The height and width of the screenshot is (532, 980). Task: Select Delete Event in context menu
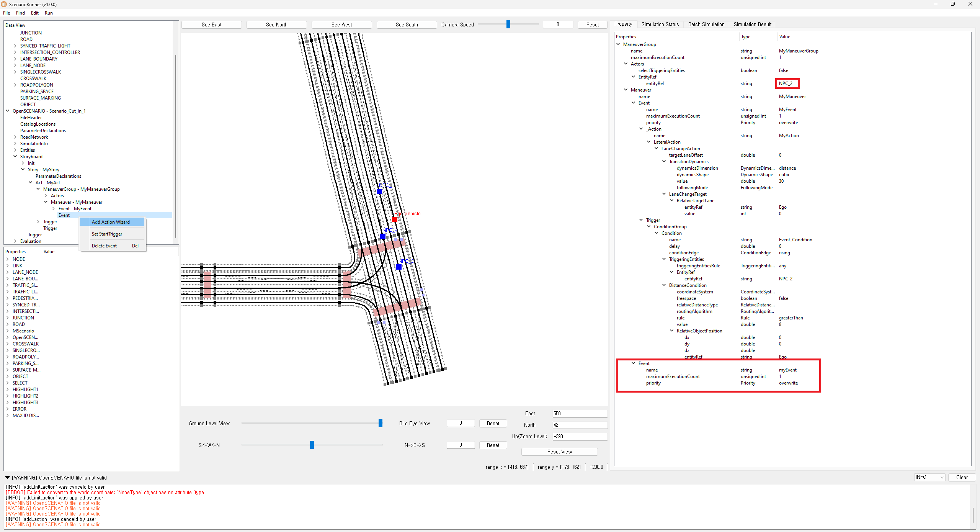click(104, 246)
